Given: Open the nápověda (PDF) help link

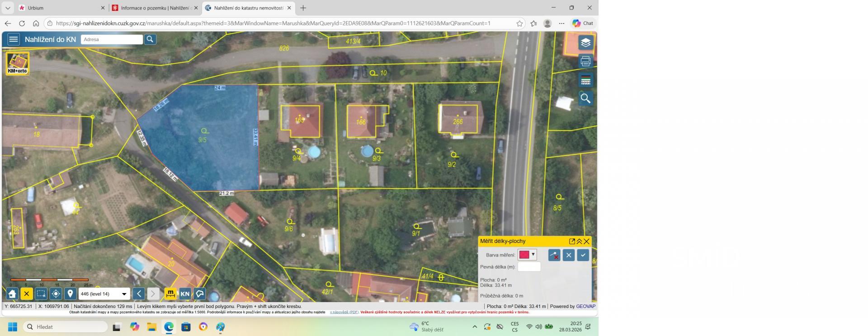Looking at the screenshot, I should [x=344, y=312].
